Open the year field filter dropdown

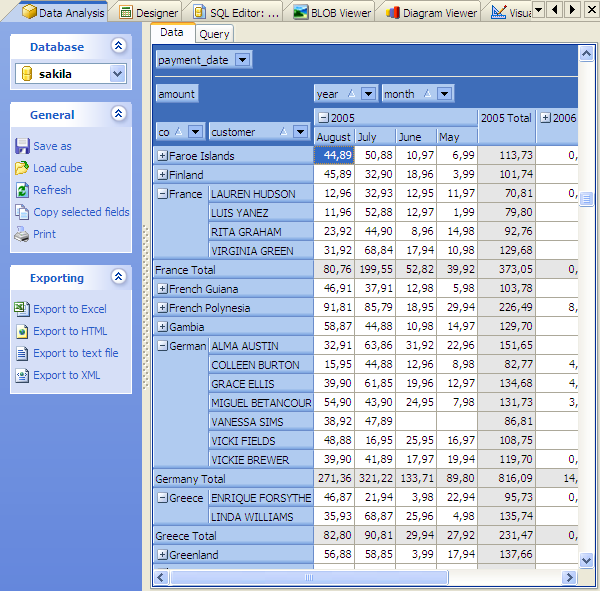[368, 94]
